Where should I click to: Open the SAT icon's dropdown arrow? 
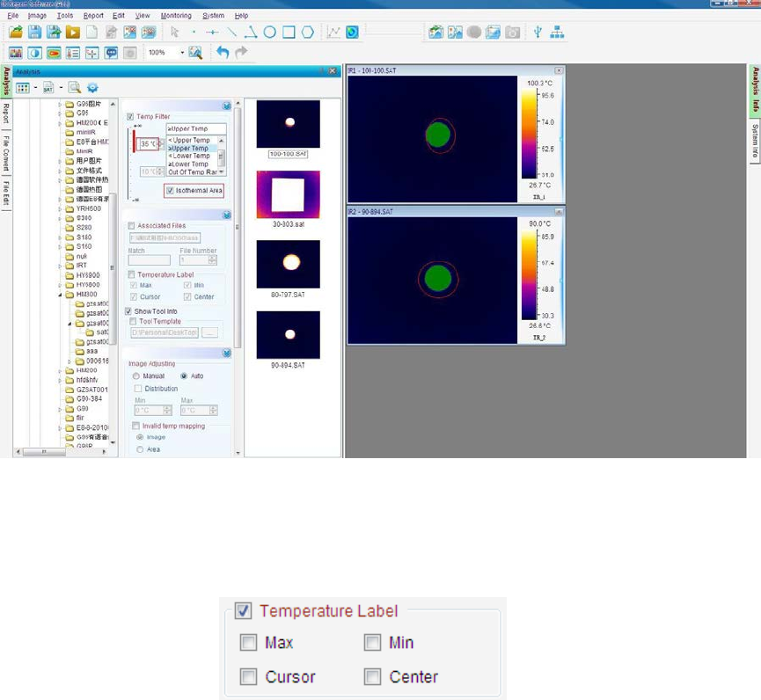click(x=61, y=88)
